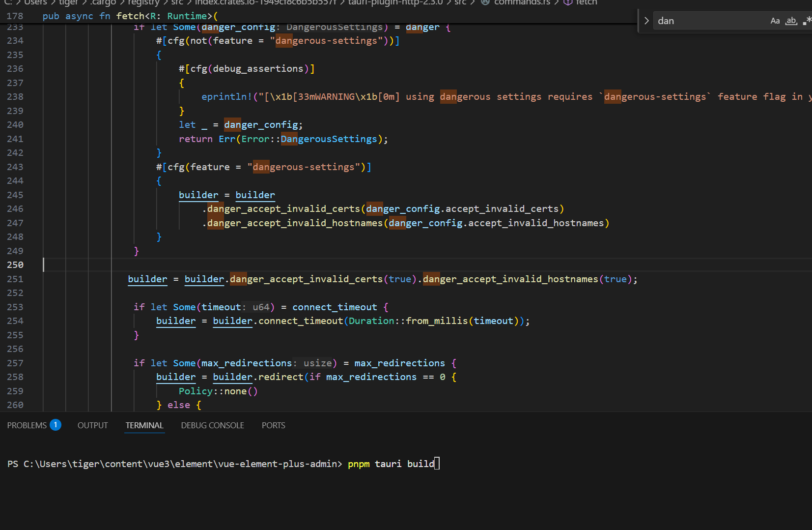Viewport: 812px width, 530px height.
Task: Click "connect_timeout" variable on line 253
Action: pyautogui.click(x=335, y=307)
